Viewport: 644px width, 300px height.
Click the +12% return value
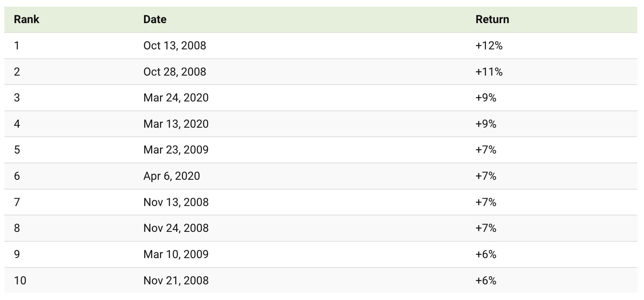coord(489,45)
